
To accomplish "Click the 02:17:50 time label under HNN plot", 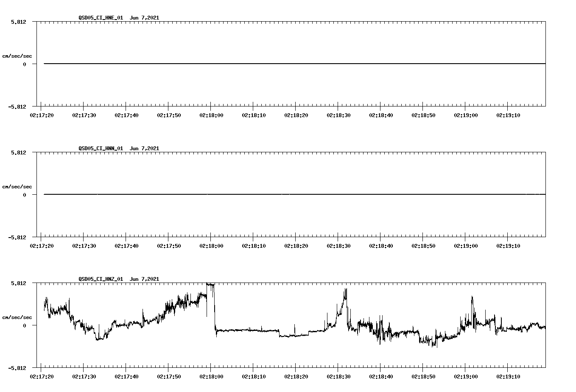I will pyautogui.click(x=169, y=246).
